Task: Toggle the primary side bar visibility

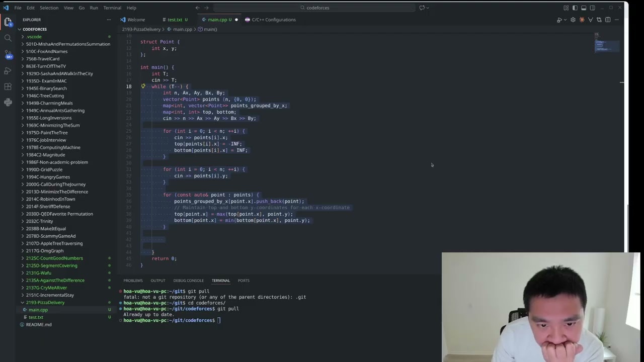Action: pos(575,8)
